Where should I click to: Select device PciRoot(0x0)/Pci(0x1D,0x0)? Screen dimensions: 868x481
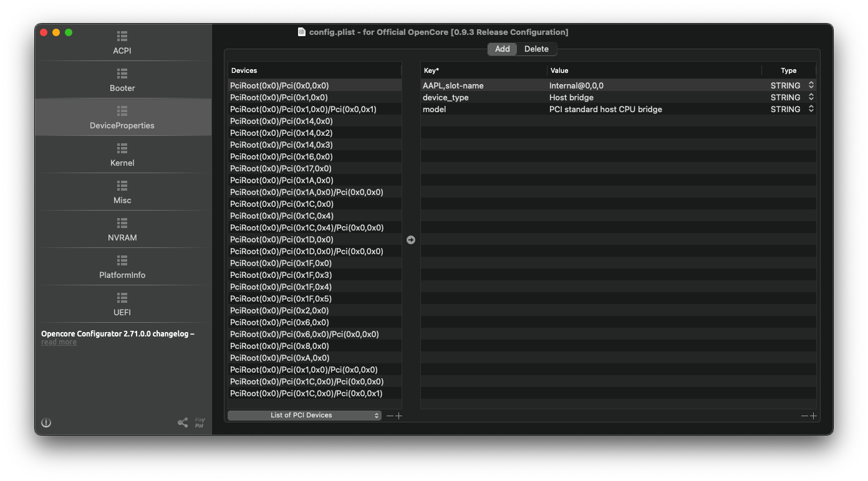coord(315,239)
